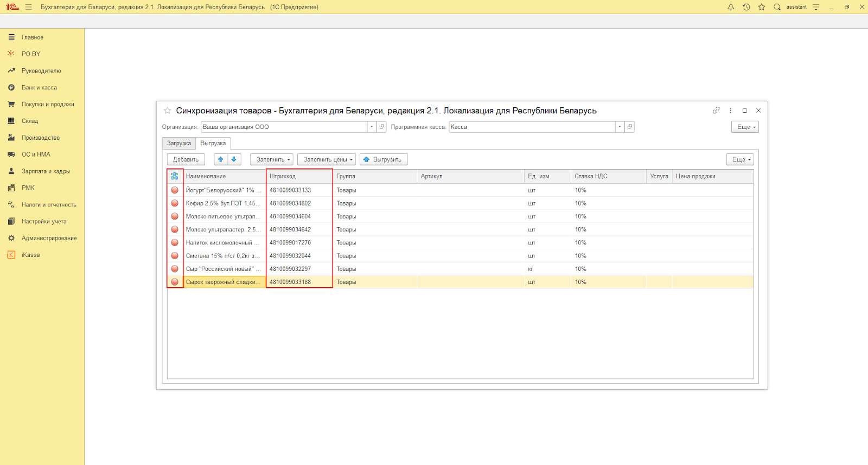The width and height of the screenshot is (868, 465).
Task: Open the Программная касса field's open-form icon
Action: point(629,127)
